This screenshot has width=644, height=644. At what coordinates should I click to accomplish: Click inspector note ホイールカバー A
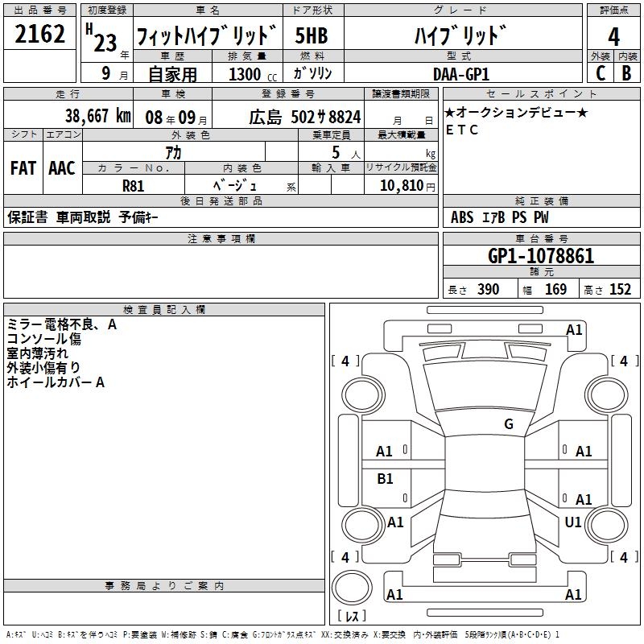click(56, 382)
